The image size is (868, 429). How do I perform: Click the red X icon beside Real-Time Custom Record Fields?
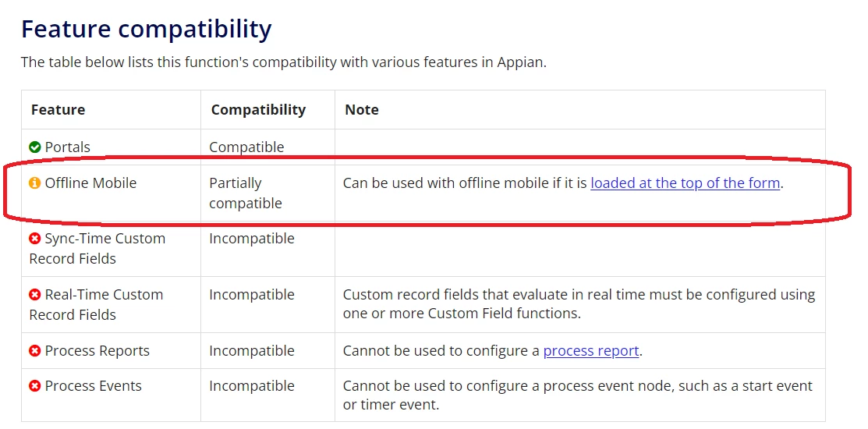pyautogui.click(x=35, y=295)
